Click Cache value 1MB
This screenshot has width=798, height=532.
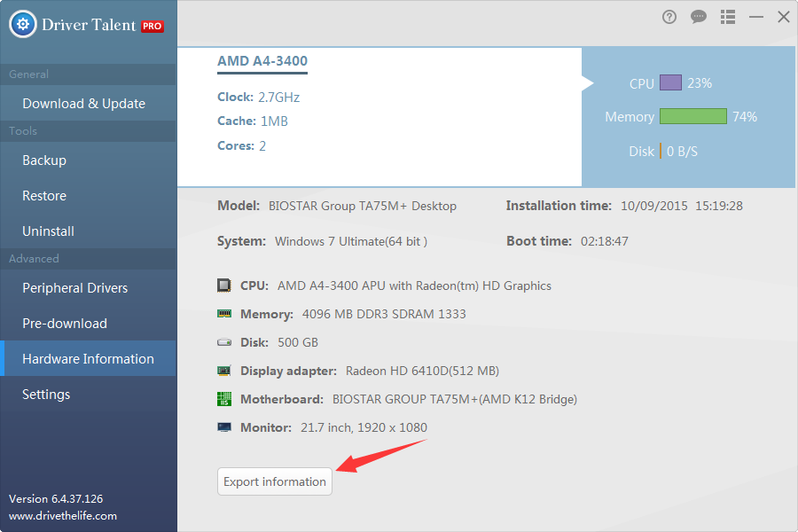pos(274,121)
